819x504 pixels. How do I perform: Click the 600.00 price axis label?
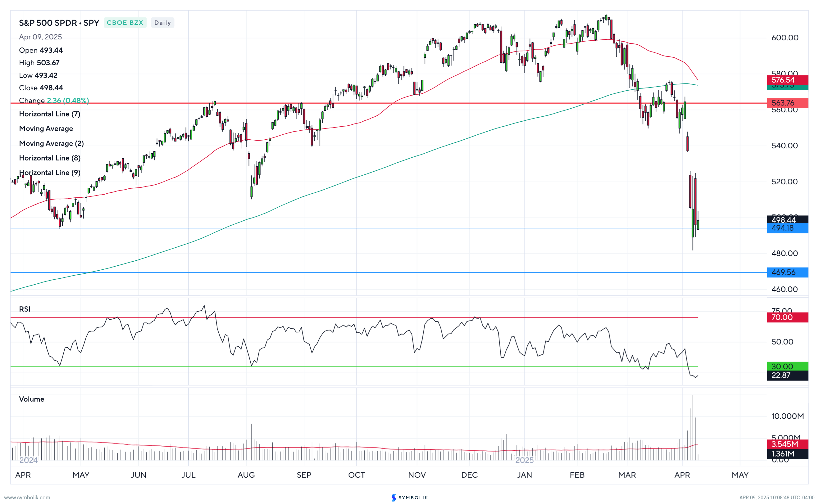click(785, 38)
